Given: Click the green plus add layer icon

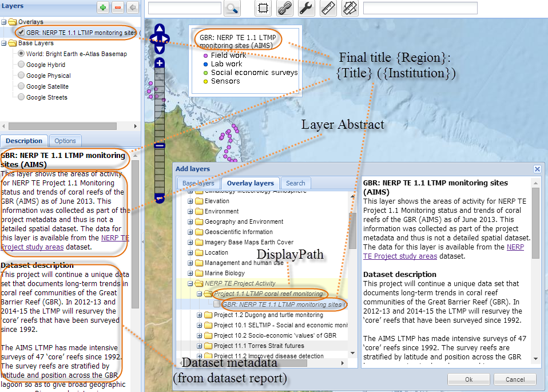Looking at the screenshot, I should 103,7.
